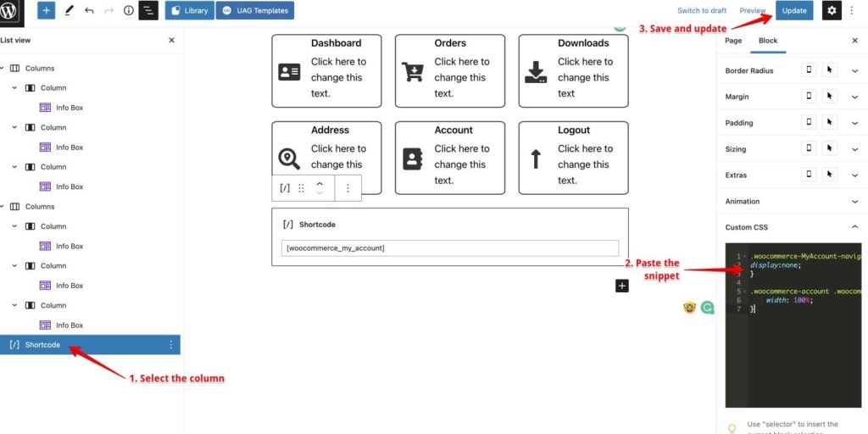
Task: Expand the Animation section
Action: [x=854, y=202]
